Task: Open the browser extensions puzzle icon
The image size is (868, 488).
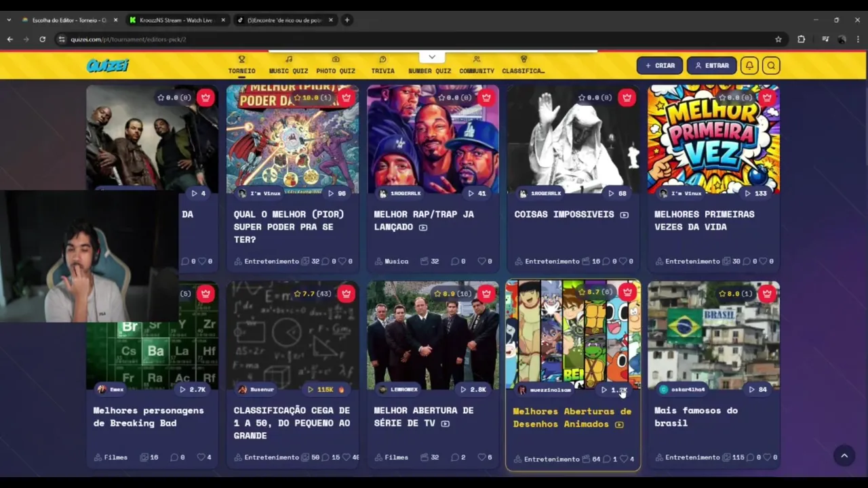Action: click(x=801, y=39)
